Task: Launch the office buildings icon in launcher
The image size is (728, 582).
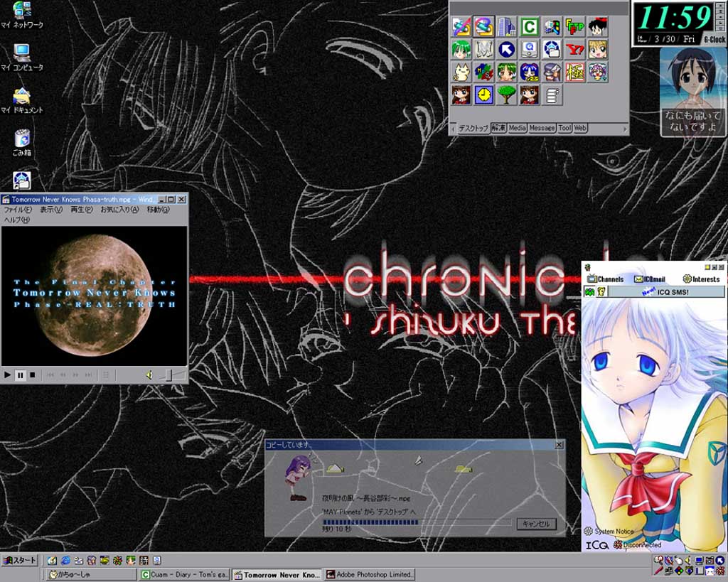Action: (x=506, y=26)
